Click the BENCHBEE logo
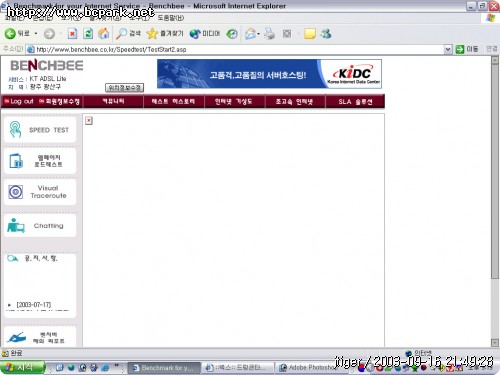 (x=47, y=65)
